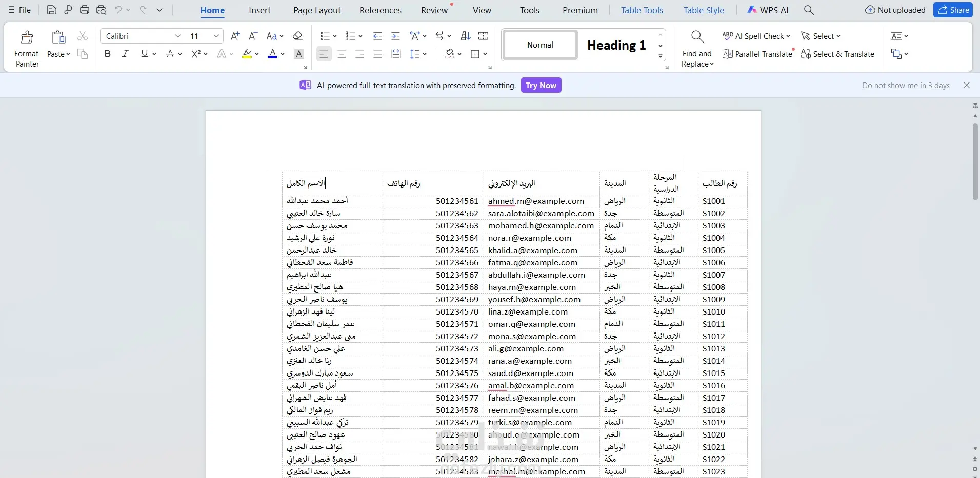
Task: Click the export to PDF icon
Action: click(x=68, y=10)
